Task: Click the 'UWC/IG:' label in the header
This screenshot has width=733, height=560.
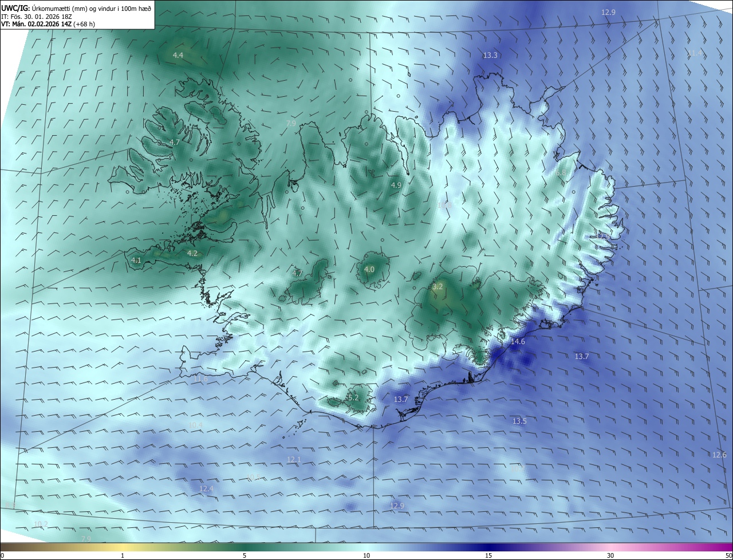Action: [16, 8]
